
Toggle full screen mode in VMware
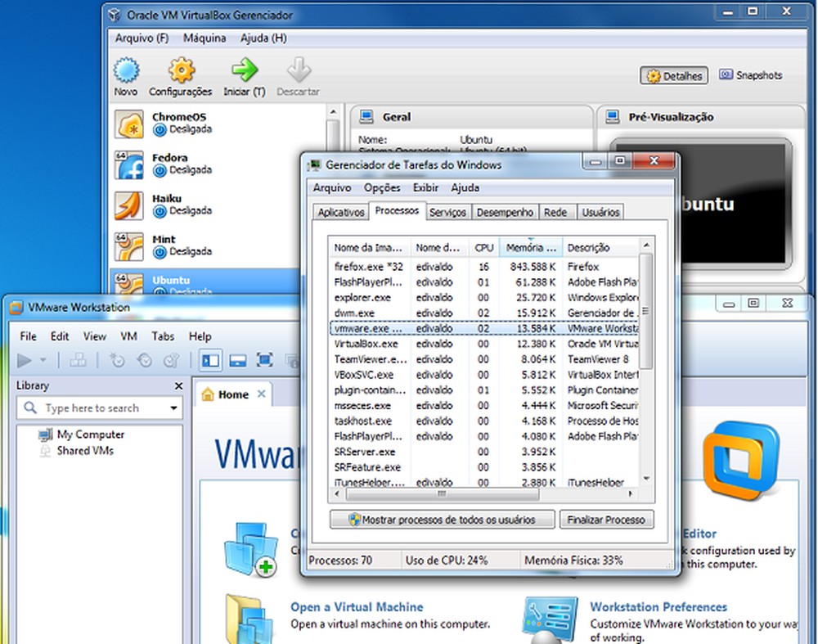click(263, 360)
